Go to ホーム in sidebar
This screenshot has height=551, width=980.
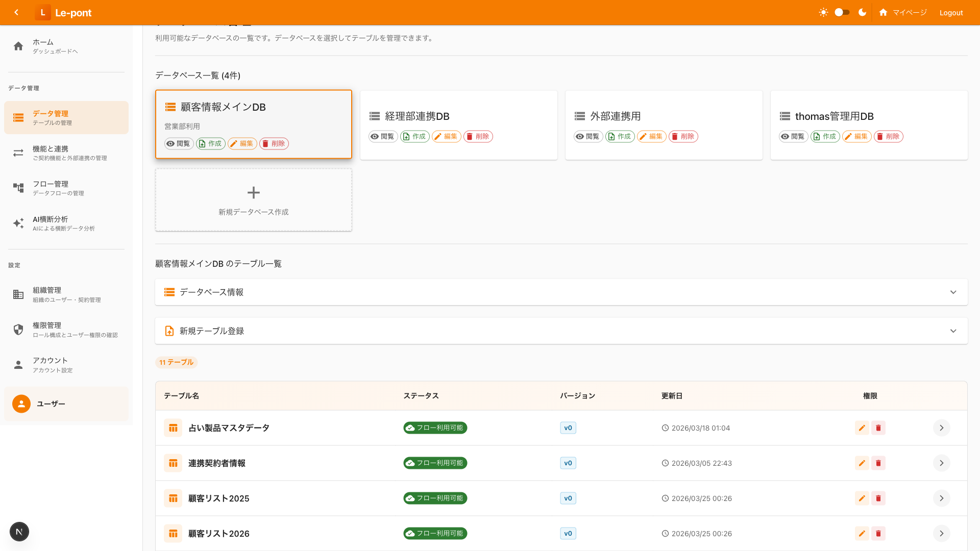pos(66,46)
